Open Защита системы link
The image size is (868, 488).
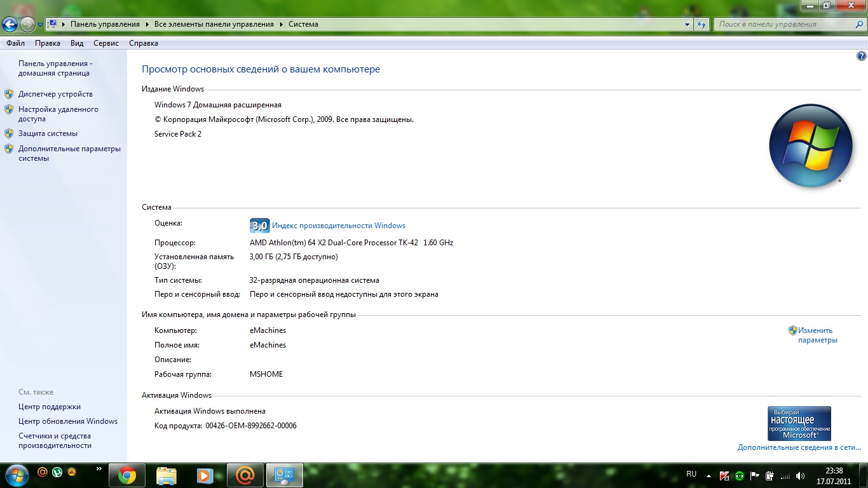pyautogui.click(x=48, y=133)
